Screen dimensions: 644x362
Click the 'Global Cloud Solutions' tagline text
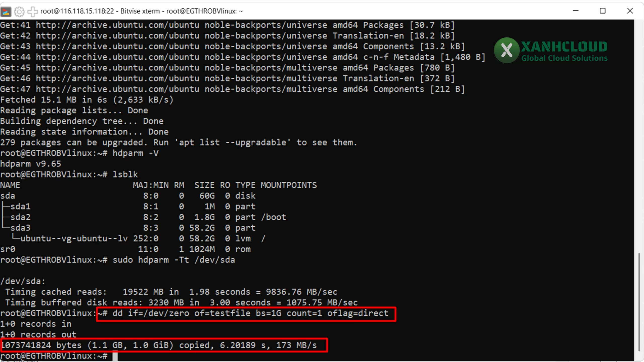564,58
